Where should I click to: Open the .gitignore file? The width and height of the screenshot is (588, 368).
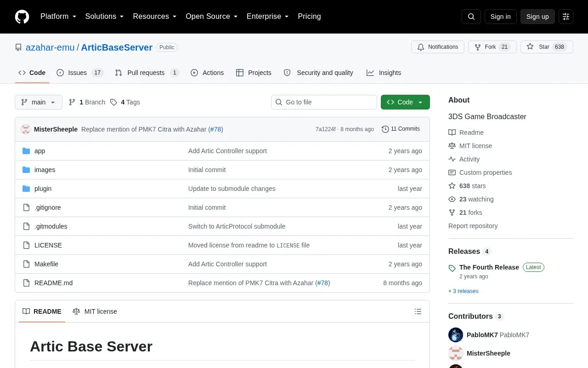tap(47, 207)
